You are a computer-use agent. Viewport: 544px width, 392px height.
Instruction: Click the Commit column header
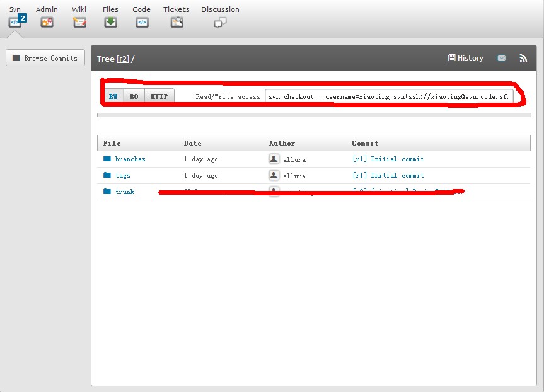[x=365, y=143]
